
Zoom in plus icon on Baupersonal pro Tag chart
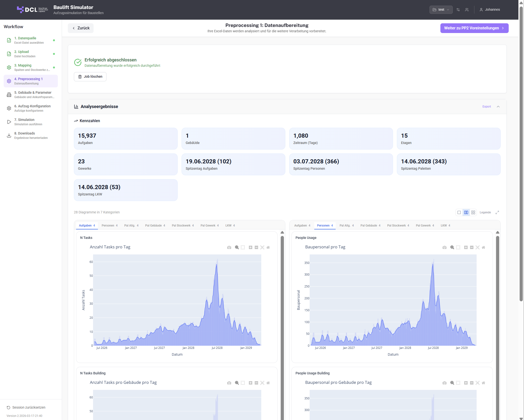coord(466,247)
